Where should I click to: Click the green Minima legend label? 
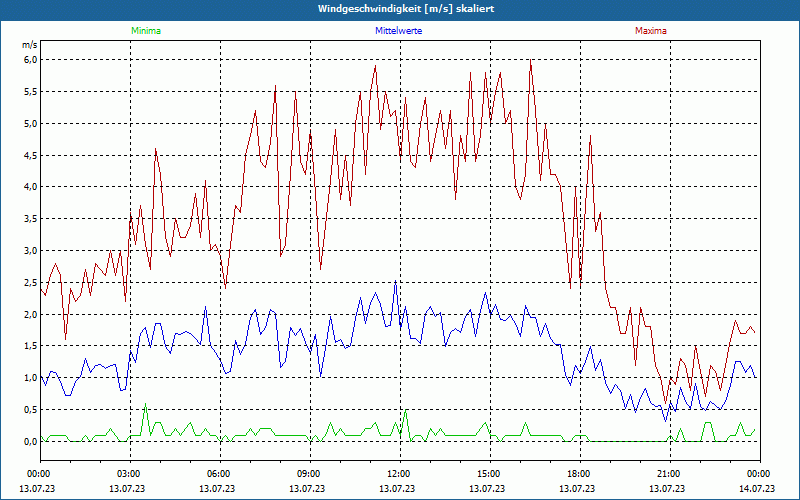point(146,31)
